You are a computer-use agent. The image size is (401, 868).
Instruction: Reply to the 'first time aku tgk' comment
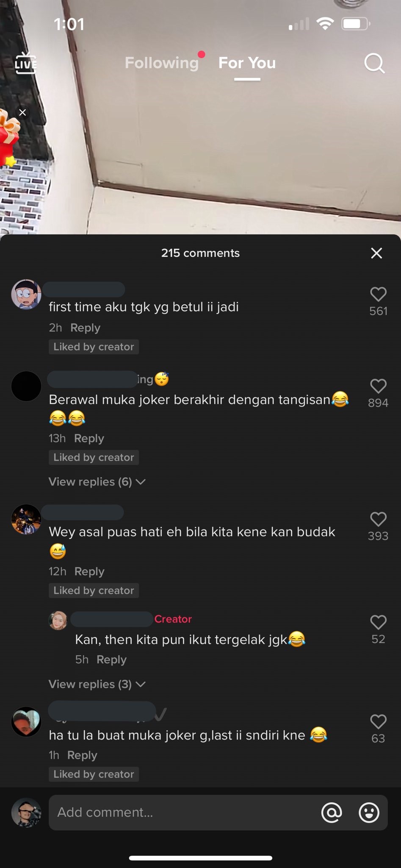85,328
